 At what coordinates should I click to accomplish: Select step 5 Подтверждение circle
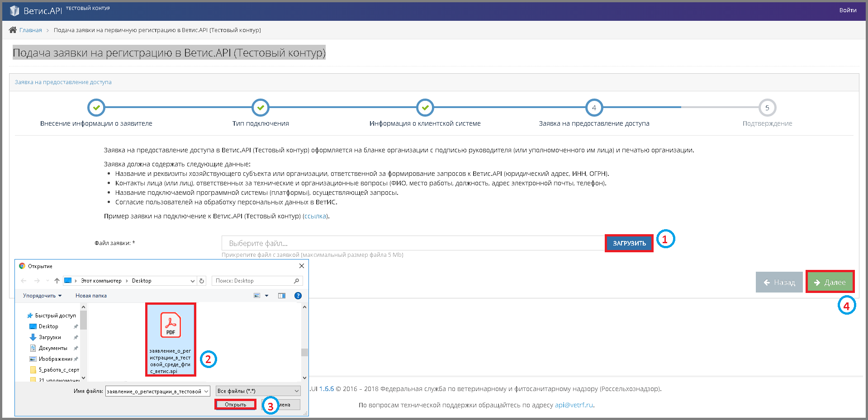(767, 108)
